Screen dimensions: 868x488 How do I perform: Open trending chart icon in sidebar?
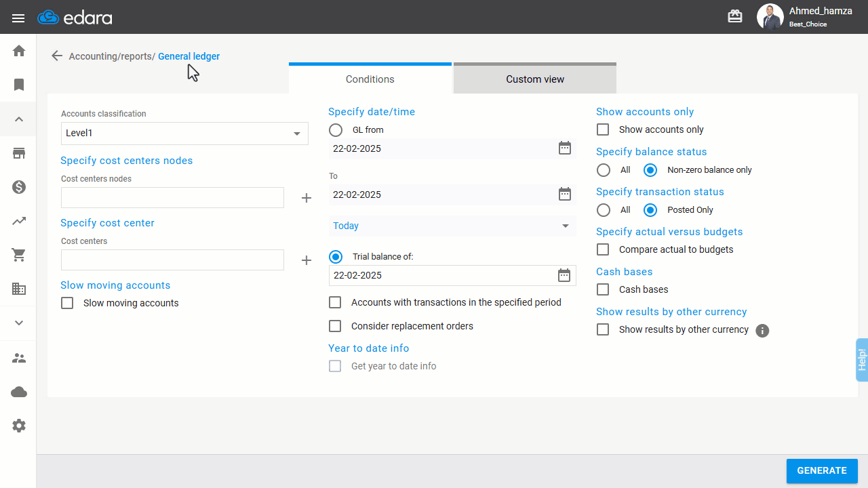19,221
